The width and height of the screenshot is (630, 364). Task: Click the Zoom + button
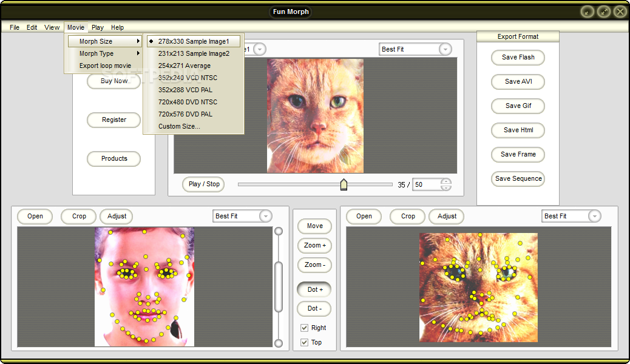point(314,246)
